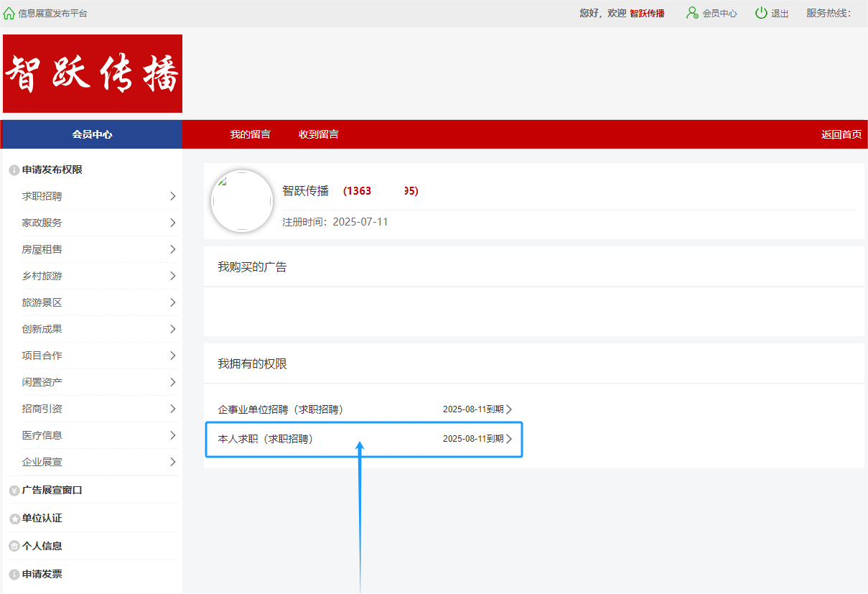
Task: Select 项目合作 sidebar item text
Action: (42, 356)
